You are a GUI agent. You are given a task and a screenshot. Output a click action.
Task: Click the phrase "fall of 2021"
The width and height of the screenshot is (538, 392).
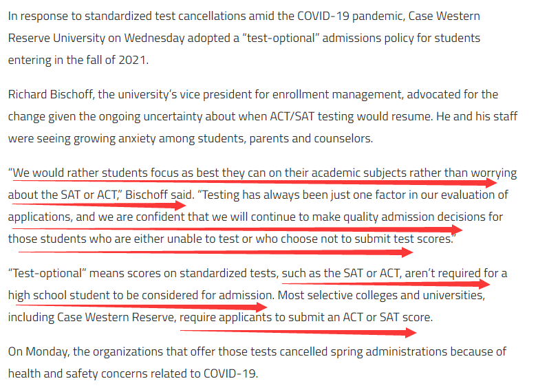[x=117, y=60]
